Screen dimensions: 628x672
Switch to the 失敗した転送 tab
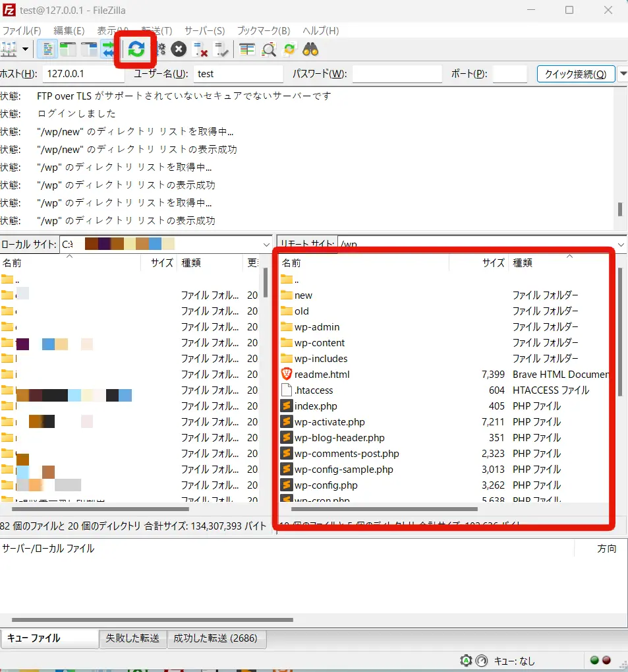(132, 638)
